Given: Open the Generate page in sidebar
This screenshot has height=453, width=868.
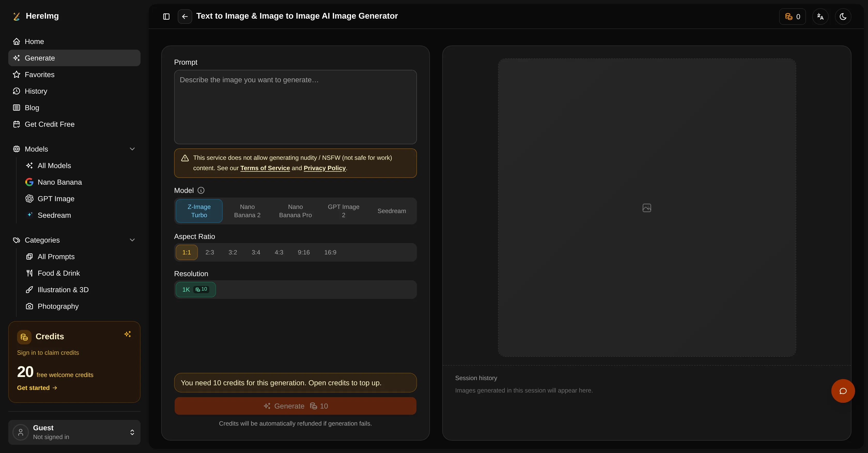Looking at the screenshot, I should click(x=74, y=58).
